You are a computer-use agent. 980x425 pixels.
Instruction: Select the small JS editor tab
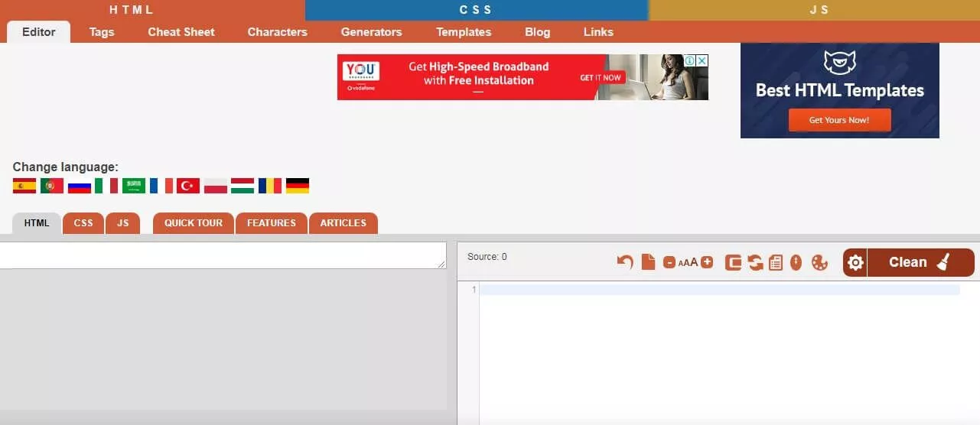[x=123, y=223]
